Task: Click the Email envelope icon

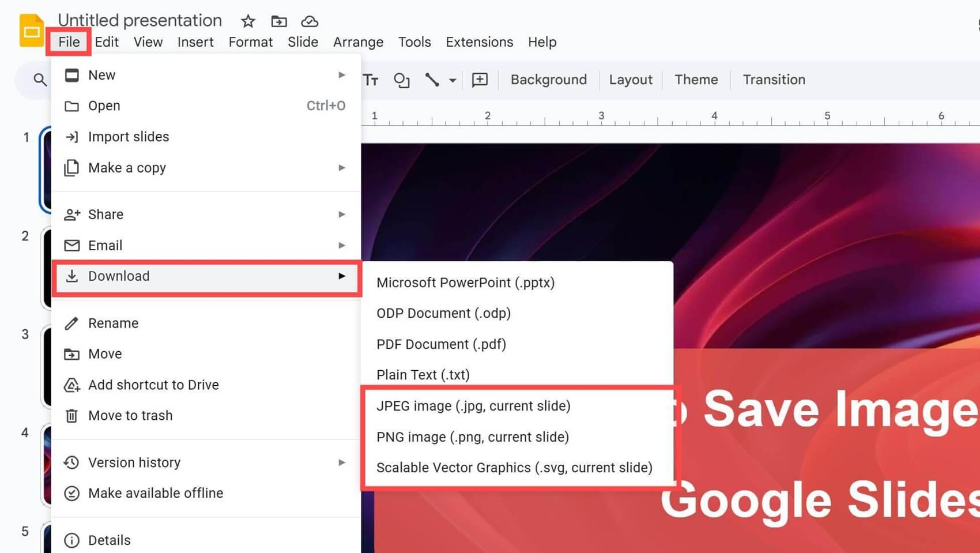Action: [71, 246]
